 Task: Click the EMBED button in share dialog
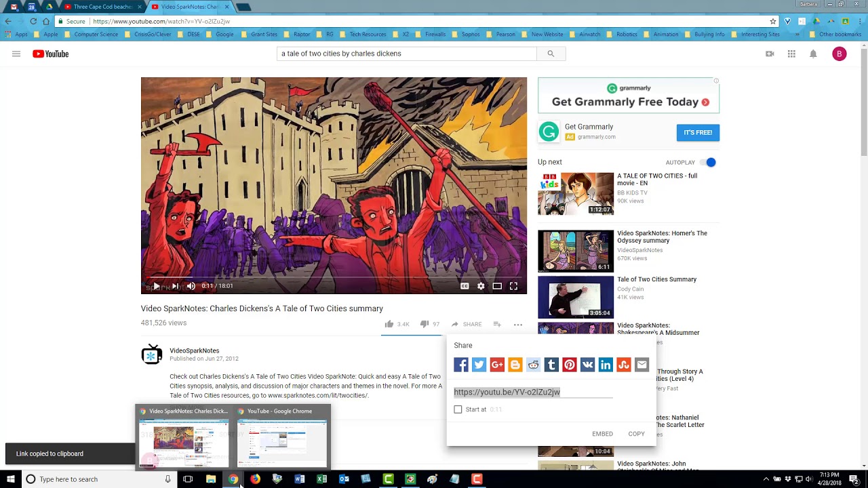pyautogui.click(x=602, y=434)
